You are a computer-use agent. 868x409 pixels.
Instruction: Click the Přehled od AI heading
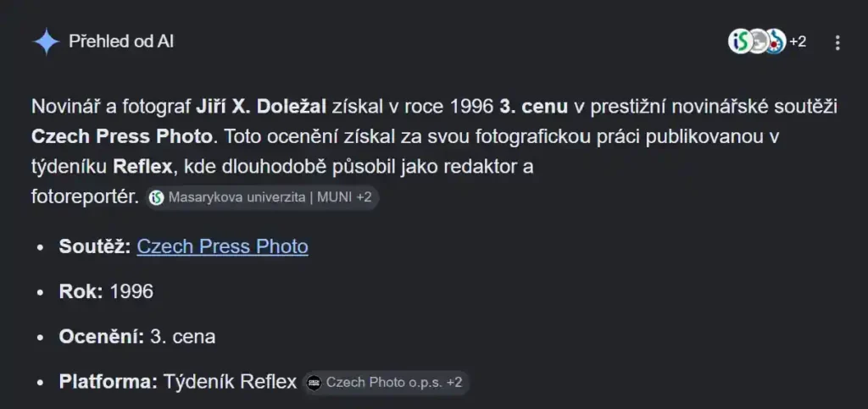[121, 41]
